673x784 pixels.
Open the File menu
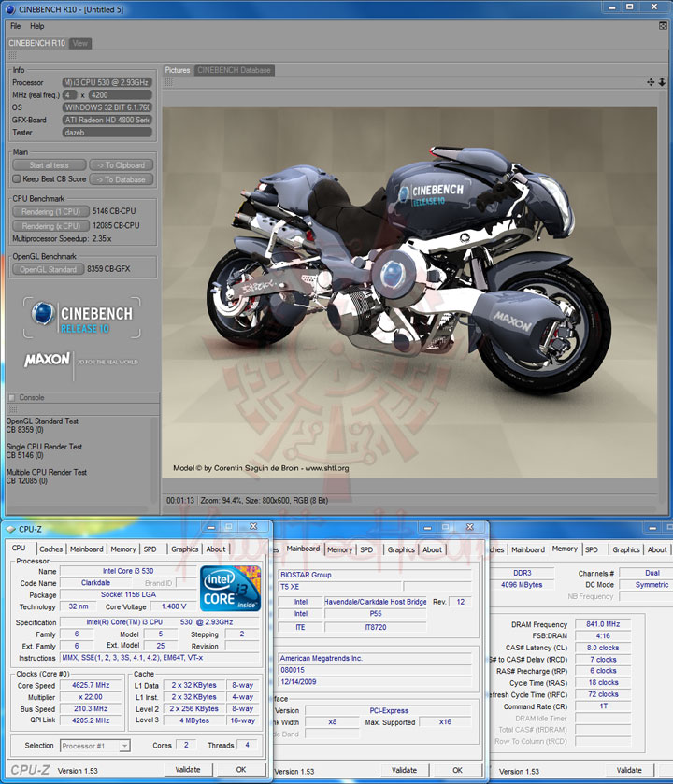point(16,26)
